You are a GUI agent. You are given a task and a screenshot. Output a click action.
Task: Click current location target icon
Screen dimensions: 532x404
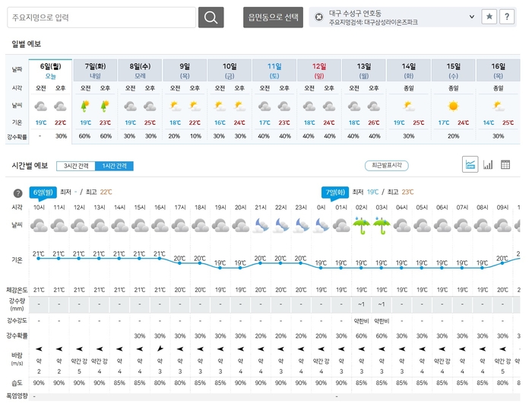(x=319, y=16)
